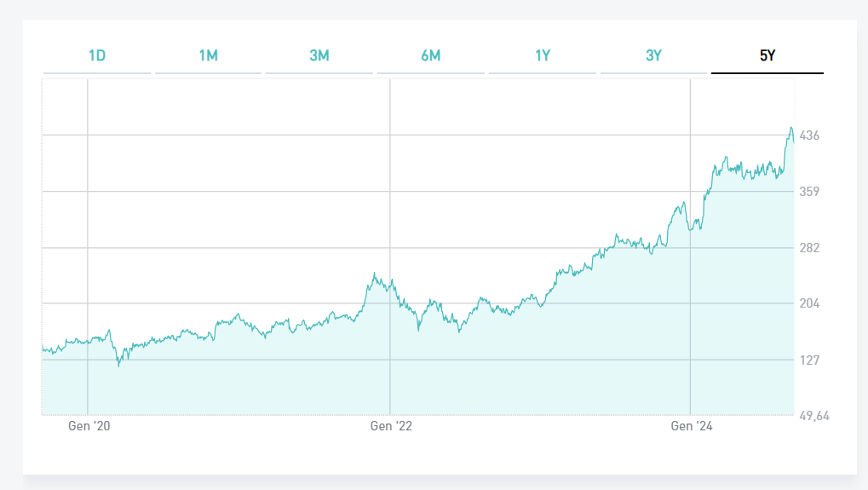868x490 pixels.
Task: Click the price line peak just before Gen '22
Action: point(374,274)
